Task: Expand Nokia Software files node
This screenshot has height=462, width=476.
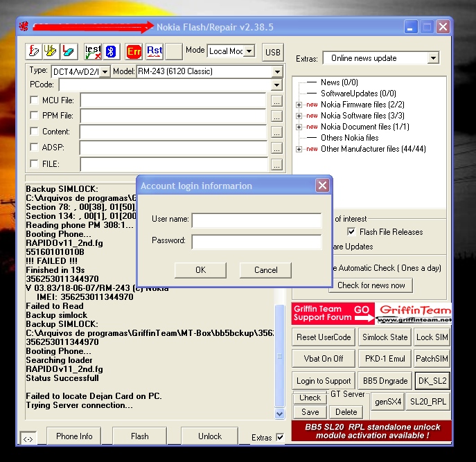Action: tap(299, 116)
